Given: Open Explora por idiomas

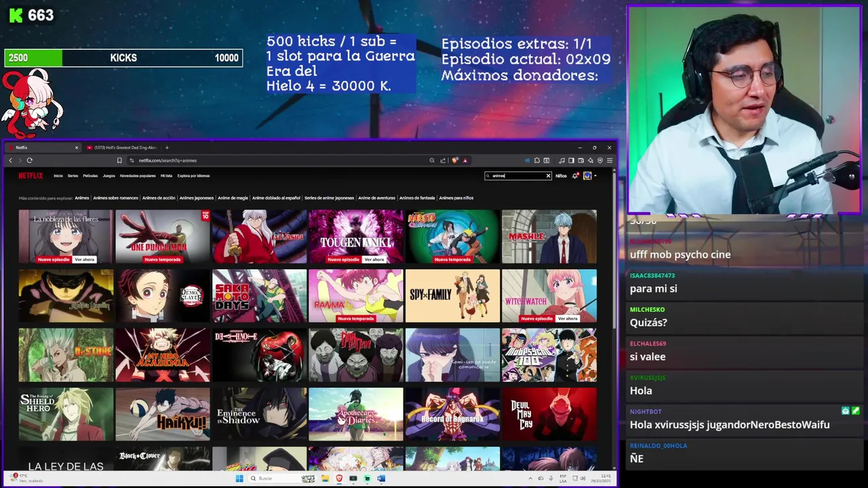Looking at the screenshot, I should (193, 176).
